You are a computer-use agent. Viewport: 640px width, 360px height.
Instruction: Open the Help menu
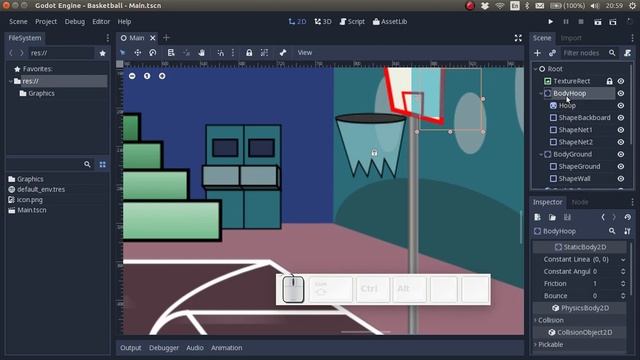coord(124,22)
